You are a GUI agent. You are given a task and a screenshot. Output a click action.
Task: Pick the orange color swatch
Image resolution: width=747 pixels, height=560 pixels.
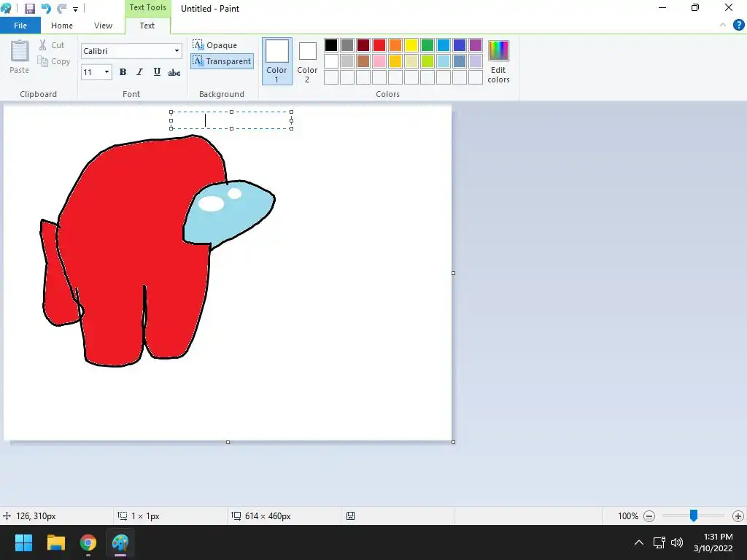395,45
